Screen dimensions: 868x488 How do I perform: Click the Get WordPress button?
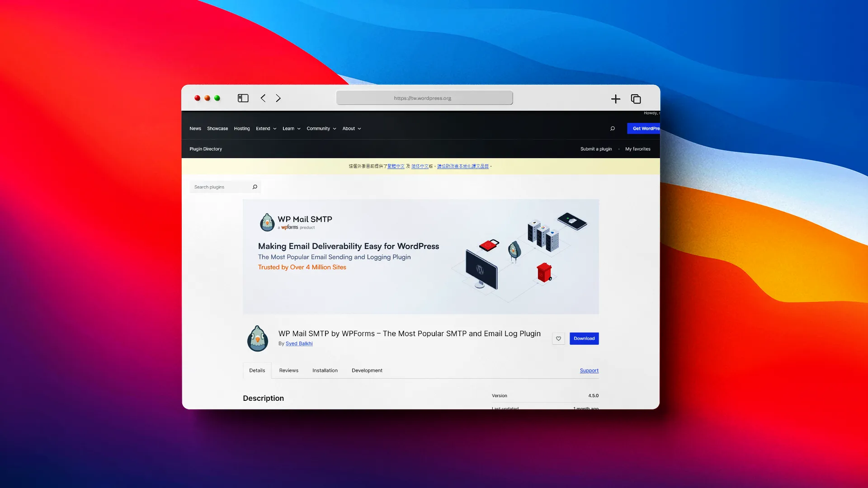click(643, 129)
